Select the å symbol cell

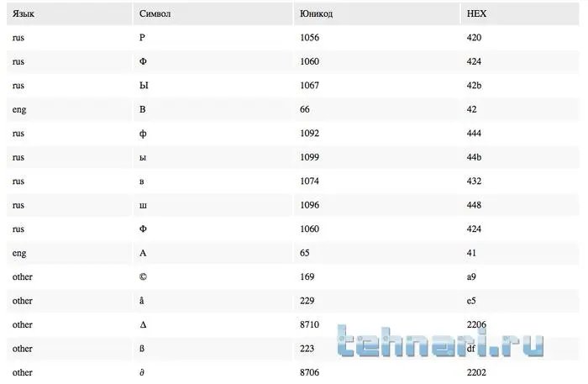(x=142, y=300)
